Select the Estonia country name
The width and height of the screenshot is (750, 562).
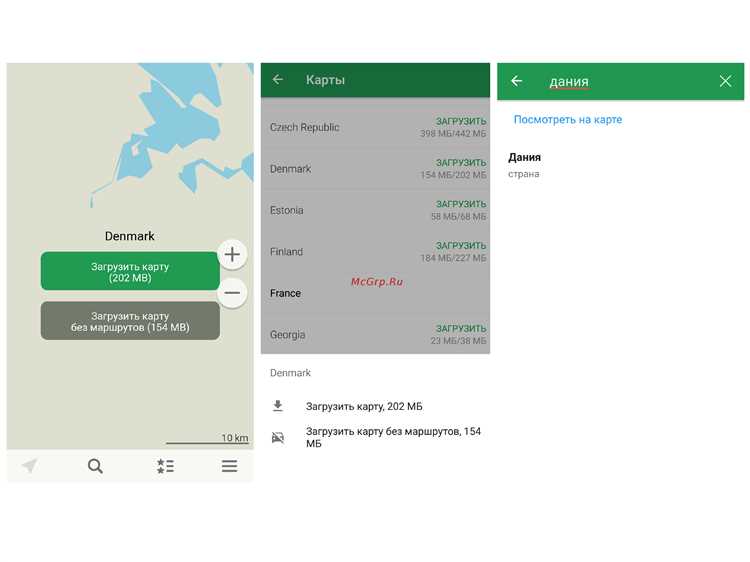287,210
